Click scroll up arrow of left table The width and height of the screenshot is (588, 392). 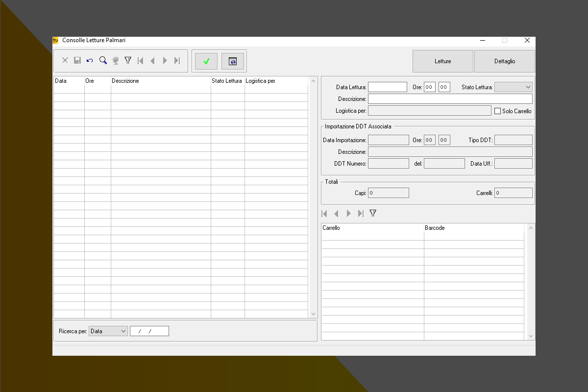pos(314,81)
